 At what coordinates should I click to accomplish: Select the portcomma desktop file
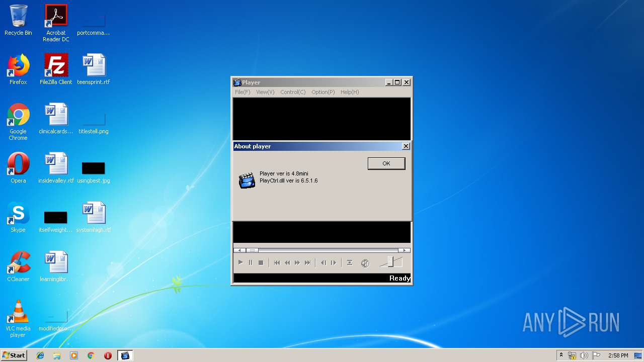click(x=94, y=23)
